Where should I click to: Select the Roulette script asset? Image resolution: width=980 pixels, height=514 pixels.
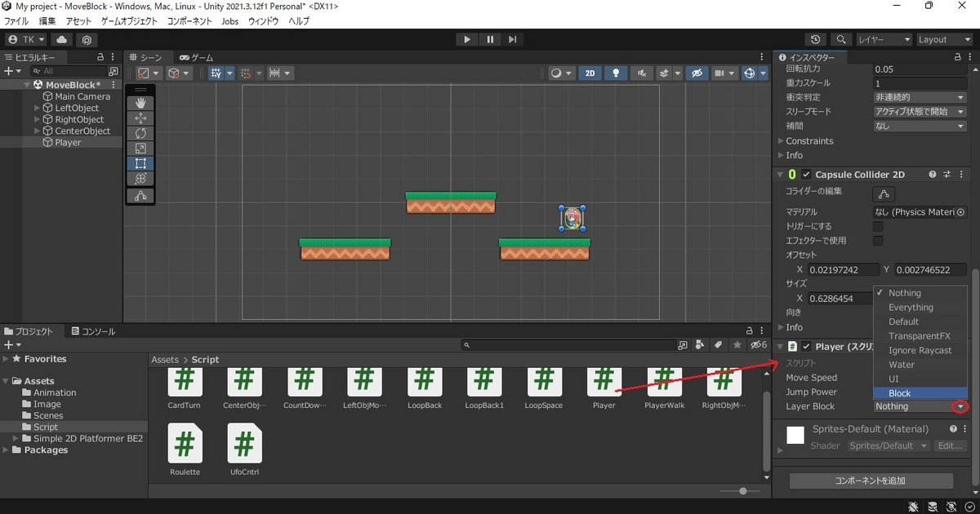click(185, 450)
